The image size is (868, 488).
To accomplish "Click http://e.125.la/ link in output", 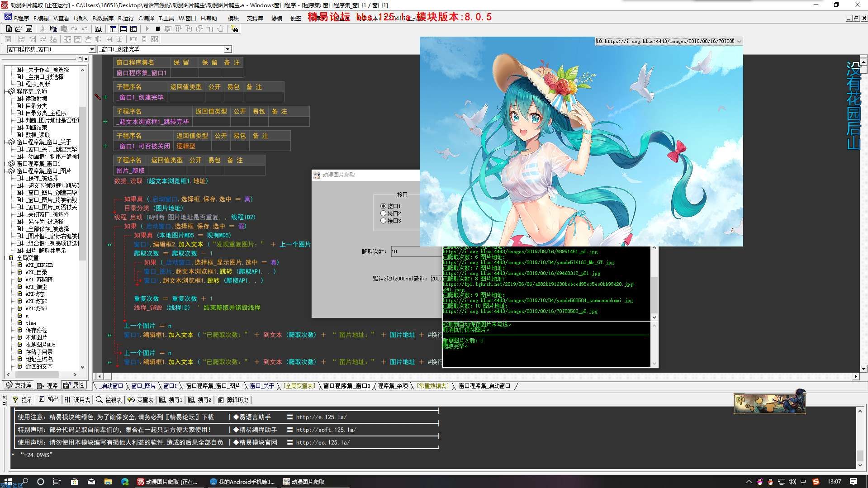I will click(321, 417).
